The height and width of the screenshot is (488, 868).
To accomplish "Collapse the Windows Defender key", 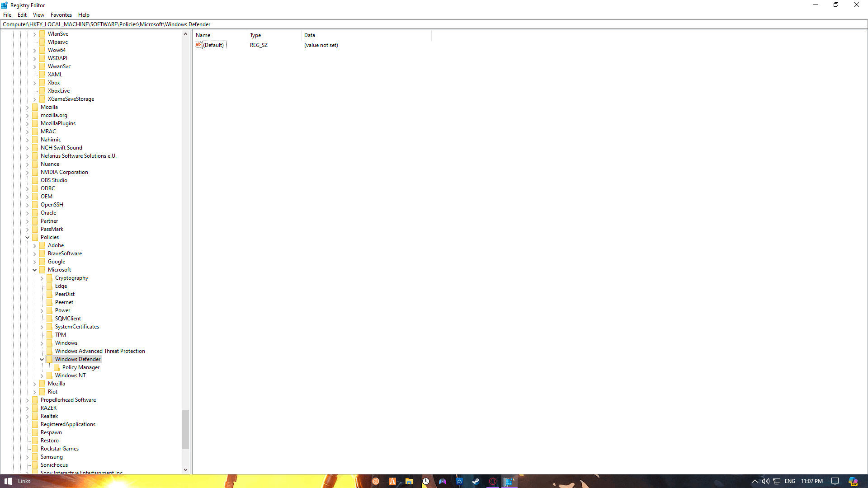I will [x=42, y=360].
